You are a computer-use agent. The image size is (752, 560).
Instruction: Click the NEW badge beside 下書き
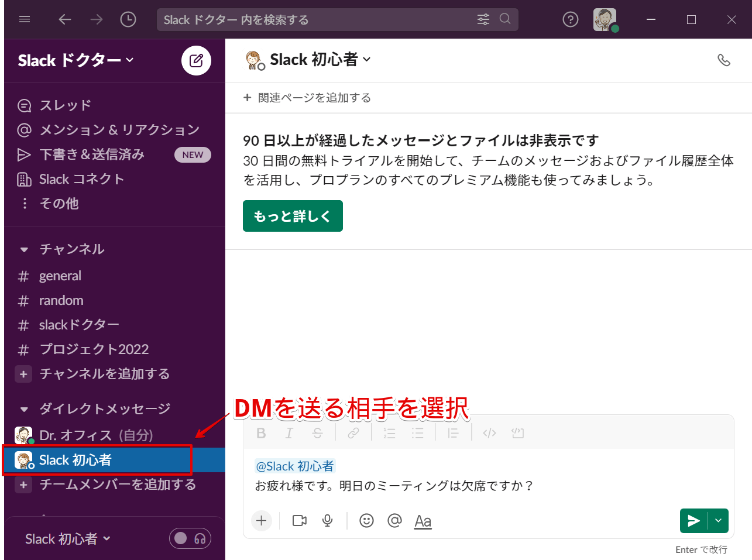[x=193, y=154]
